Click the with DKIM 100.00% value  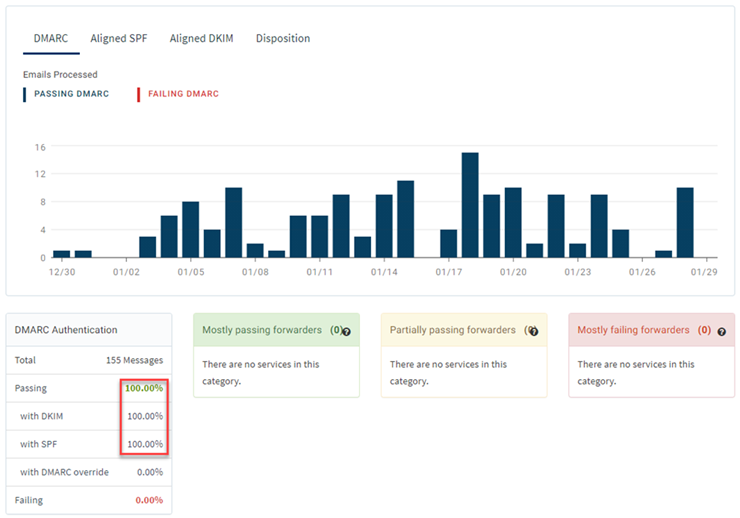click(x=145, y=416)
